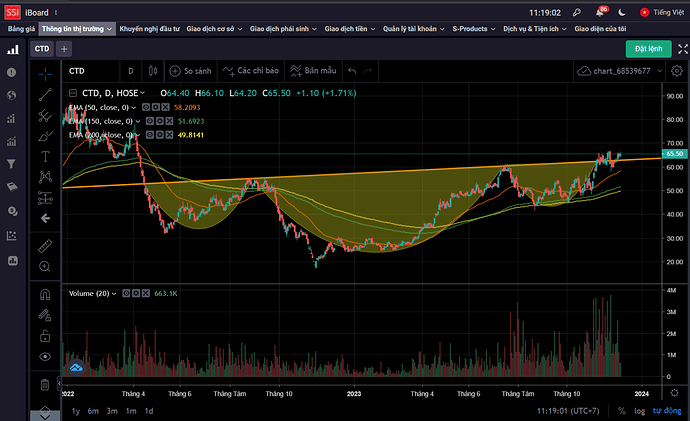The width and height of the screenshot is (690, 421).
Task: Toggle magnet mode for drawings
Action: pyautogui.click(x=45, y=295)
